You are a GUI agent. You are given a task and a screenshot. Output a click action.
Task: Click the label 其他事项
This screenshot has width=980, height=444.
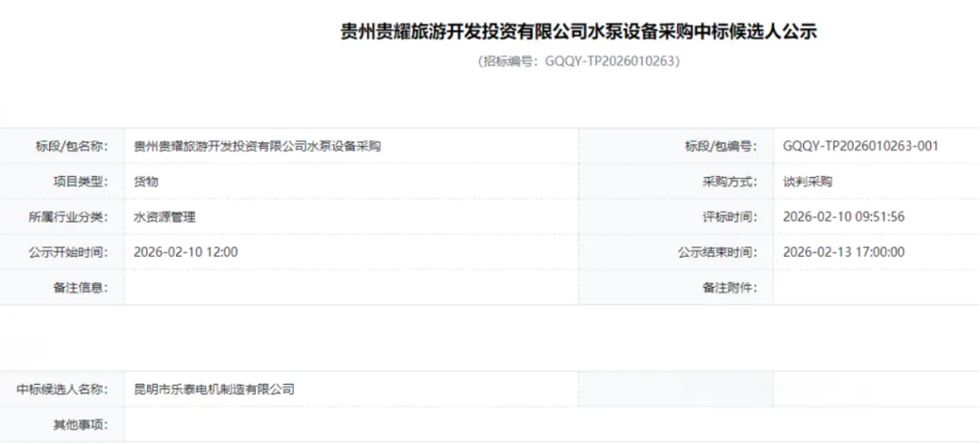[x=81, y=425]
